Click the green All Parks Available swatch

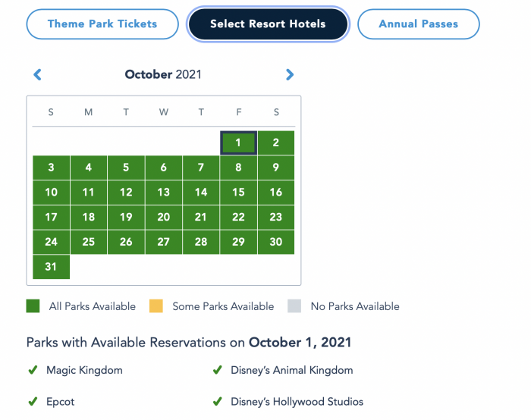(33, 306)
